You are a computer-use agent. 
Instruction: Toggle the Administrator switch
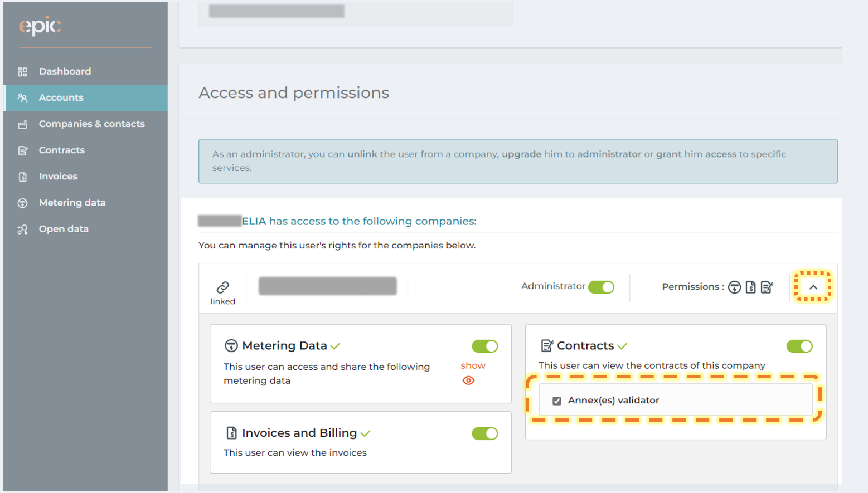(x=601, y=287)
